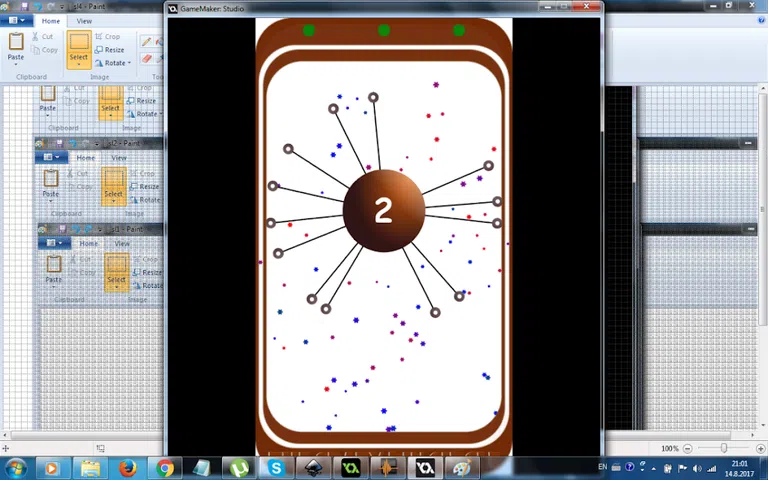Switch to uTorrent in the taskbar
The image size is (768, 480).
point(239,468)
